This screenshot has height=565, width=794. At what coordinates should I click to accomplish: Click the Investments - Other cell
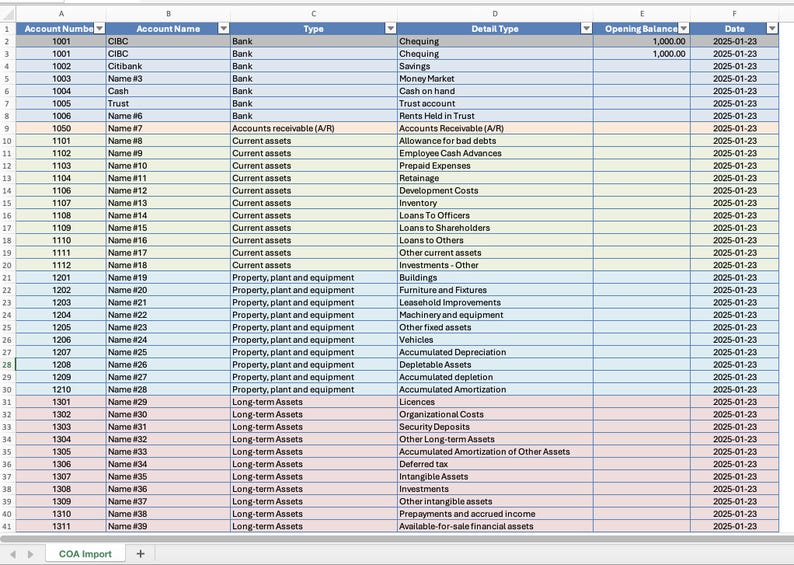495,265
